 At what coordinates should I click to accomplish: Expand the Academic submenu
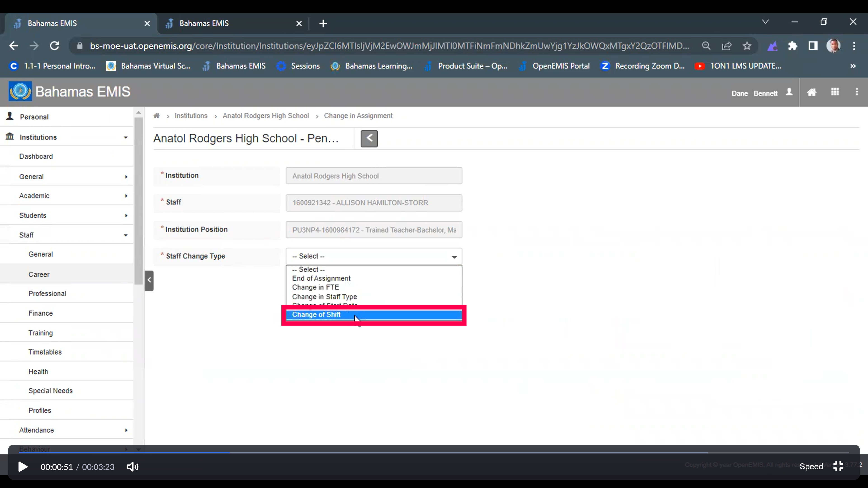(67, 196)
